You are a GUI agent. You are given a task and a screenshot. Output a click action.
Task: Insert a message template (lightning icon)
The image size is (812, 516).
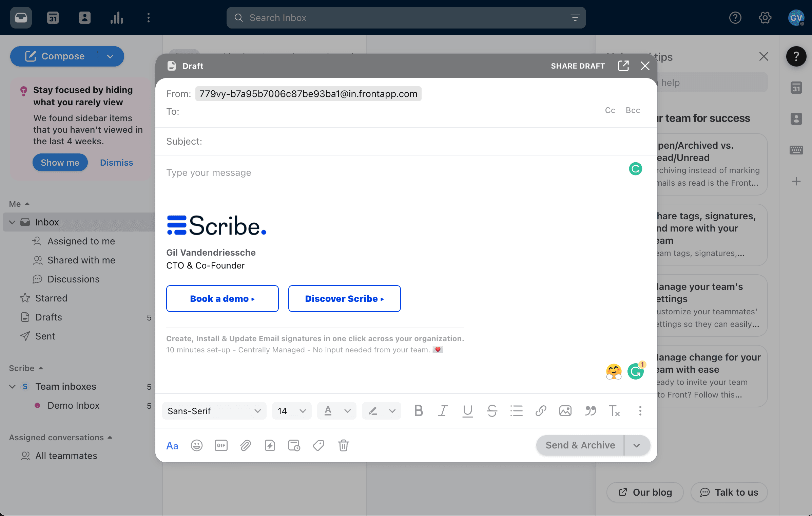tap(270, 445)
